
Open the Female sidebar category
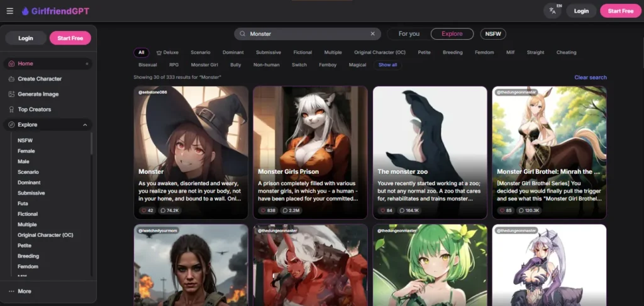[26, 151]
